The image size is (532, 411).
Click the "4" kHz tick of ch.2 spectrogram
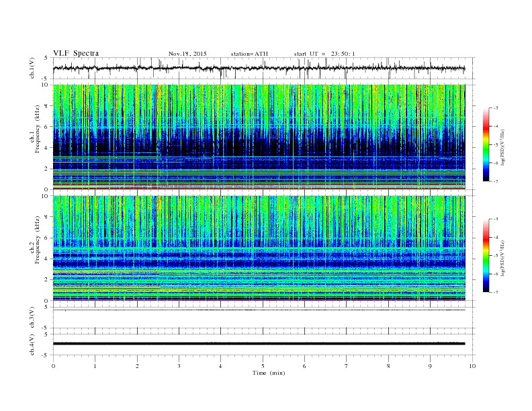(46, 259)
